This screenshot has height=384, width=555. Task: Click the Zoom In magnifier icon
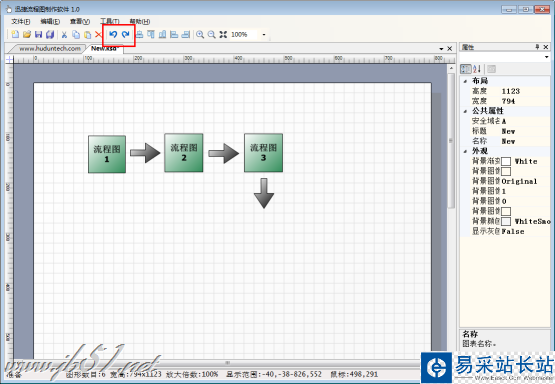tap(200, 34)
